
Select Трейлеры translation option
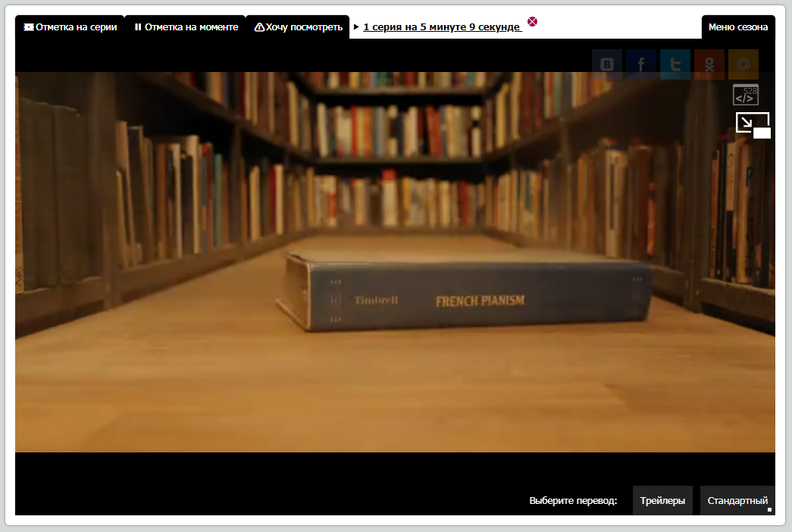662,500
